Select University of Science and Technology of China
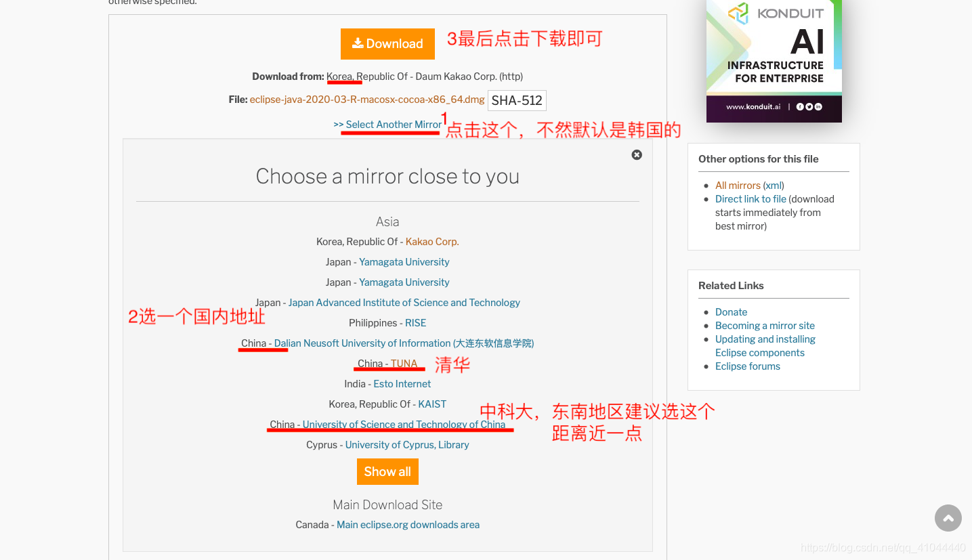 [x=404, y=425]
